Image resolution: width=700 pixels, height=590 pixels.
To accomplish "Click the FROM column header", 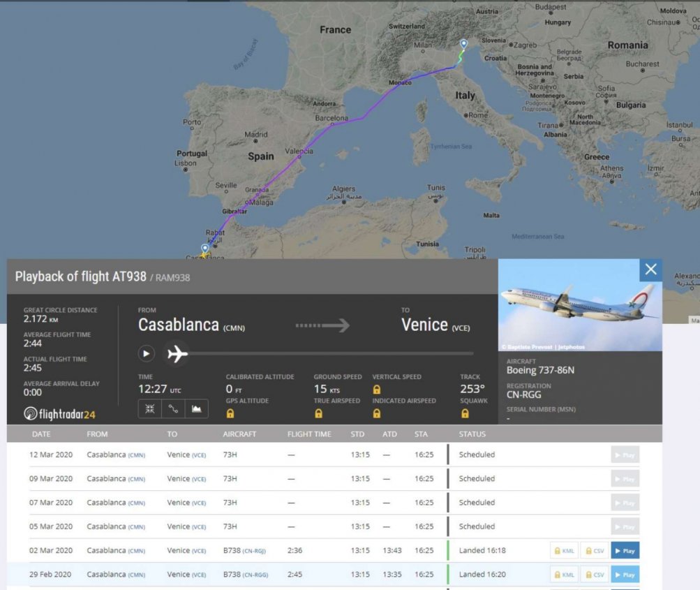I will [x=97, y=434].
